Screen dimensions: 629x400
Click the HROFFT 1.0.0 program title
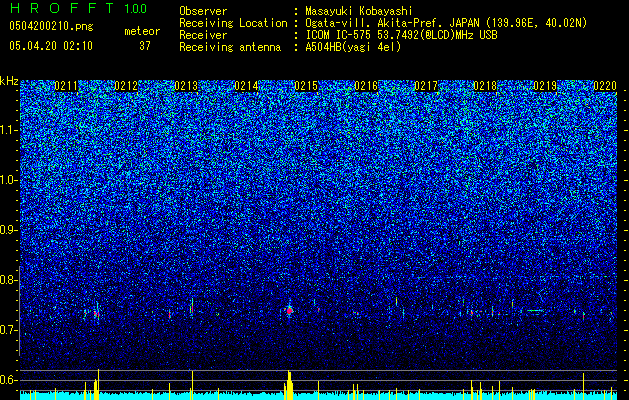pos(78,8)
